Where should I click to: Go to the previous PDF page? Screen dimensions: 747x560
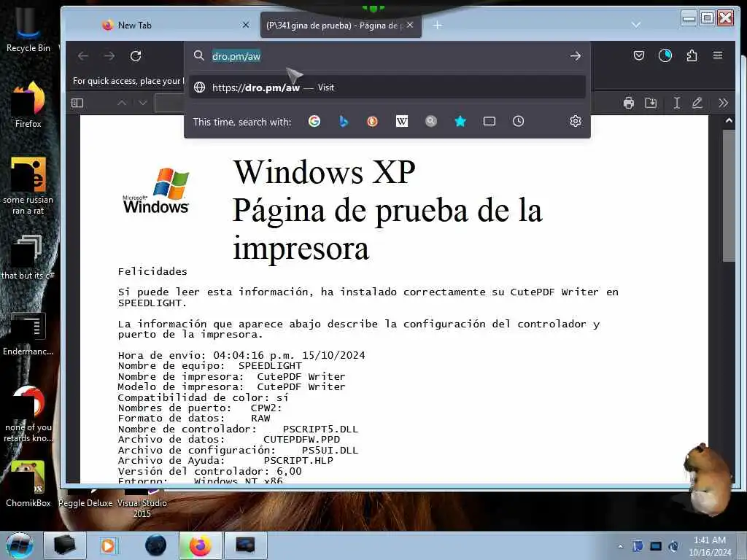[x=122, y=103]
